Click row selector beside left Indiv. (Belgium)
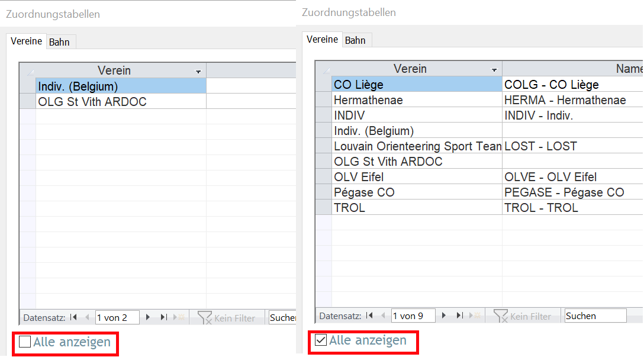Image resolution: width=644 pixels, height=357 pixels. [x=27, y=86]
